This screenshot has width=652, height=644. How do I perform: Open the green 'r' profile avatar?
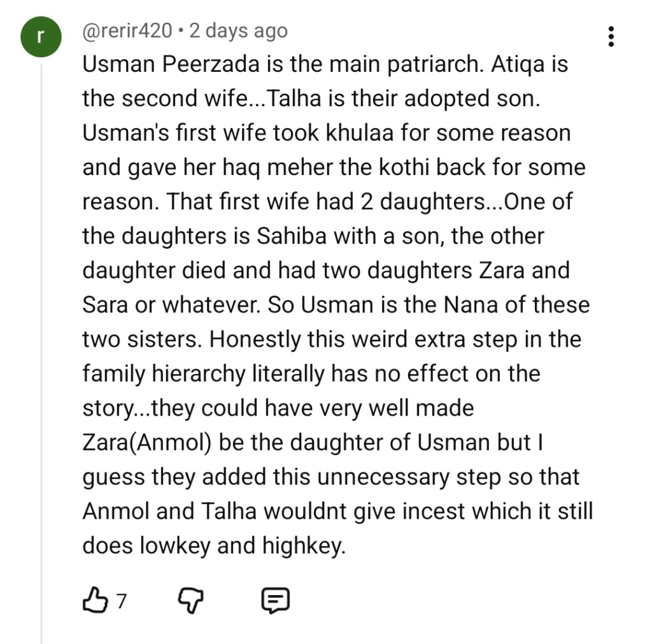tap(39, 38)
